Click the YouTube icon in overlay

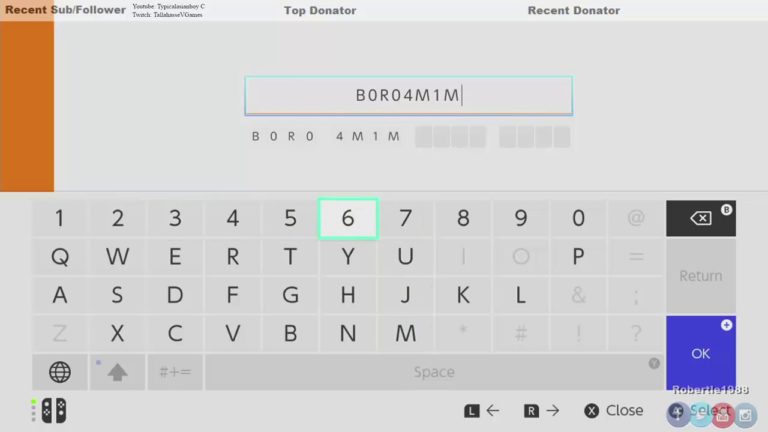click(x=722, y=412)
